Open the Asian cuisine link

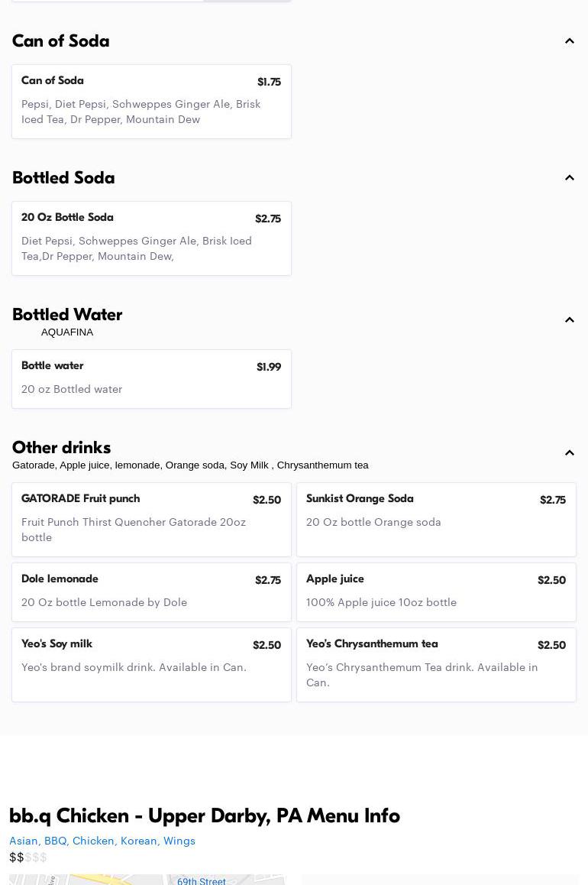[24, 841]
